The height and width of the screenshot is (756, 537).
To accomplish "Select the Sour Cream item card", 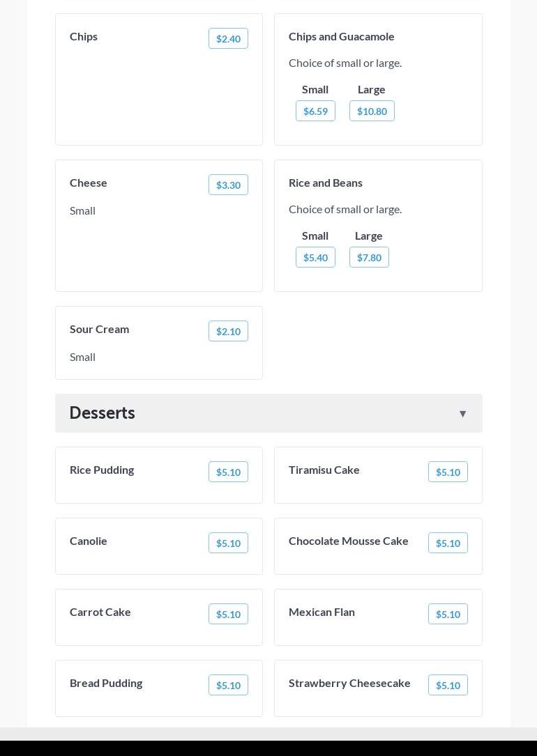I will (x=159, y=343).
